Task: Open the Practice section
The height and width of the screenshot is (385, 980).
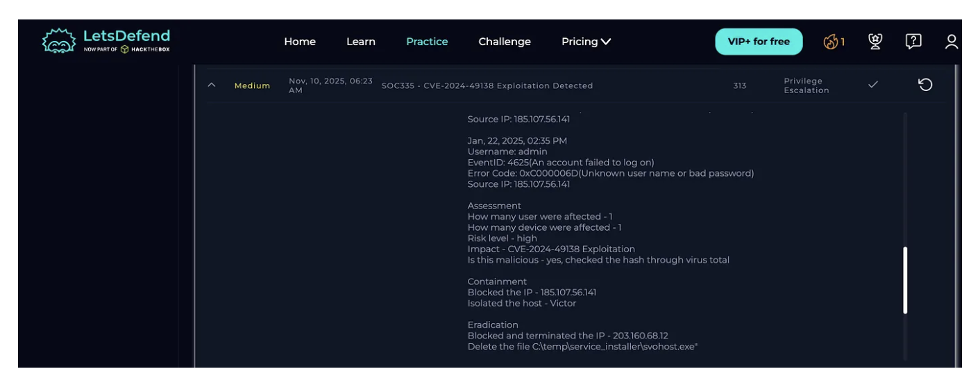Action: pyautogui.click(x=427, y=42)
